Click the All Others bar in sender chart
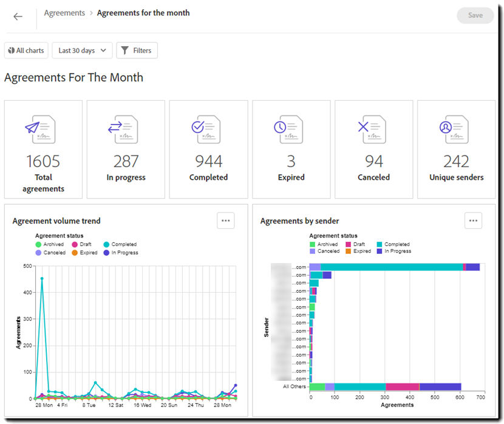 point(385,387)
